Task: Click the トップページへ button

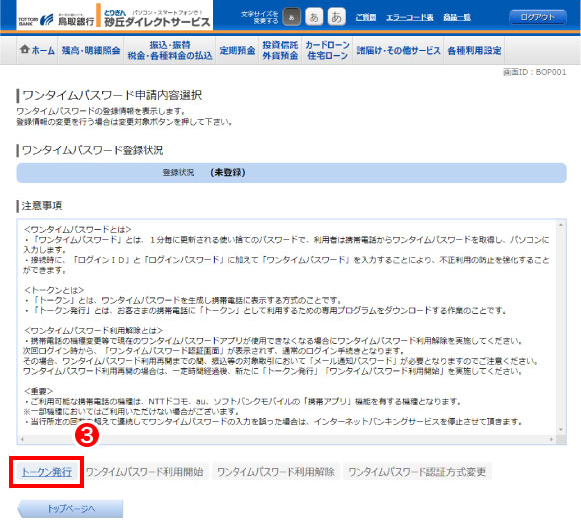Action: pyautogui.click(x=70, y=508)
